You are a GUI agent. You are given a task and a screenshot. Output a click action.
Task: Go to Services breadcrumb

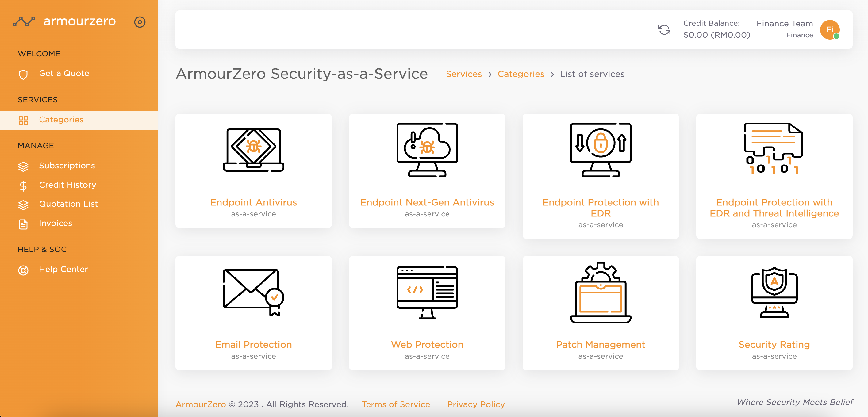click(x=464, y=74)
